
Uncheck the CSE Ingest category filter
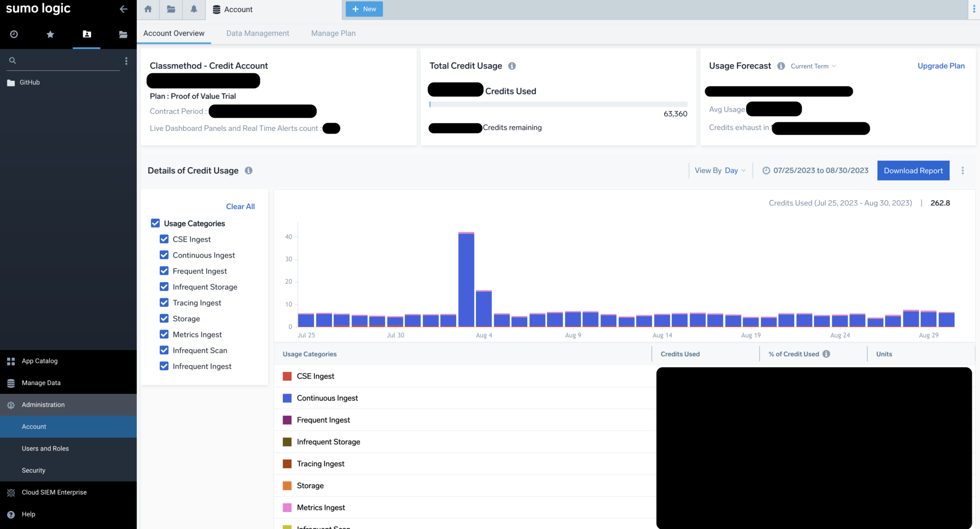164,239
